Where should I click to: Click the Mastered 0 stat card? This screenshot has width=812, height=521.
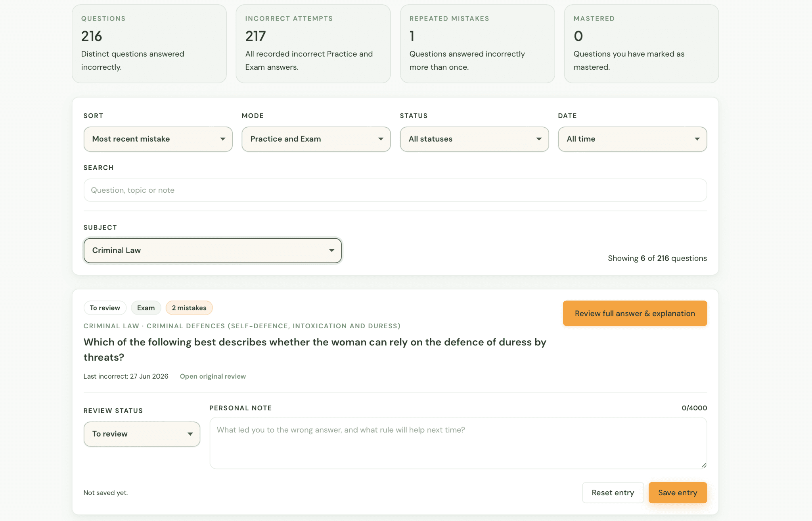[x=641, y=44]
